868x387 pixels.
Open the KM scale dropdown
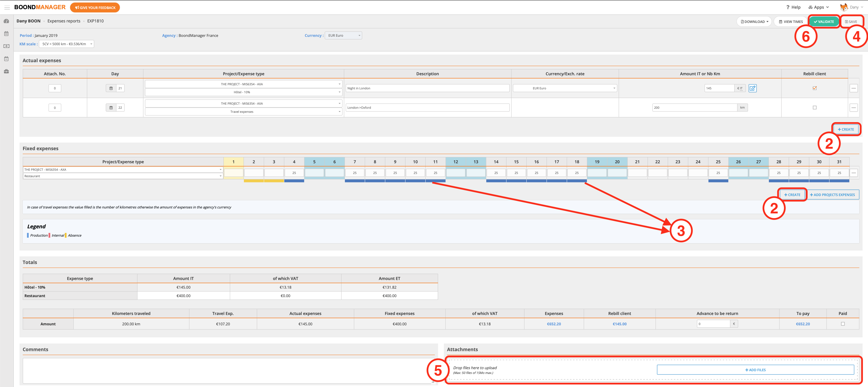pos(66,44)
